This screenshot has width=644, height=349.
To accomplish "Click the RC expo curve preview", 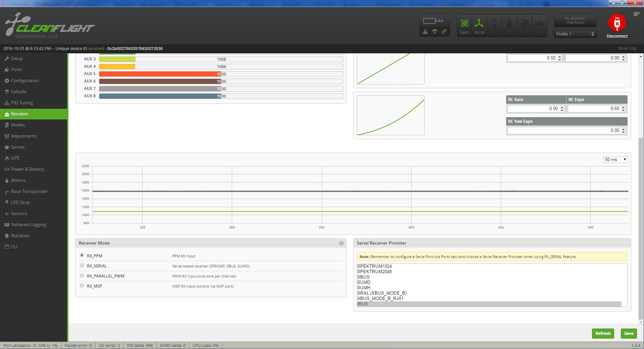I will pos(391,115).
